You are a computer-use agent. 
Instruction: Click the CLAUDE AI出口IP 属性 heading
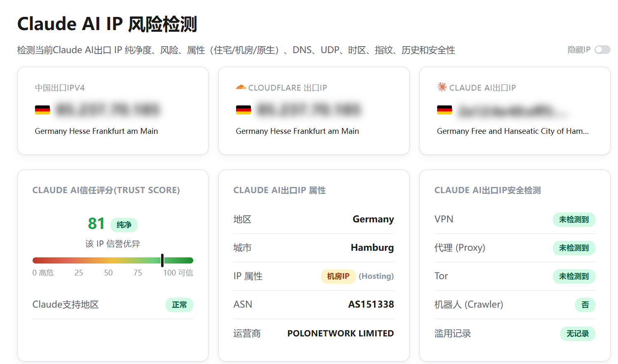(280, 190)
